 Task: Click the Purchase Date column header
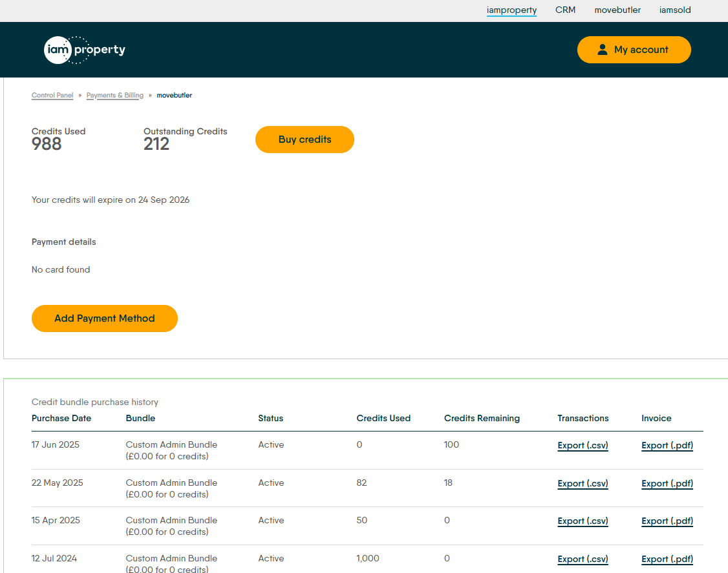[x=61, y=419]
